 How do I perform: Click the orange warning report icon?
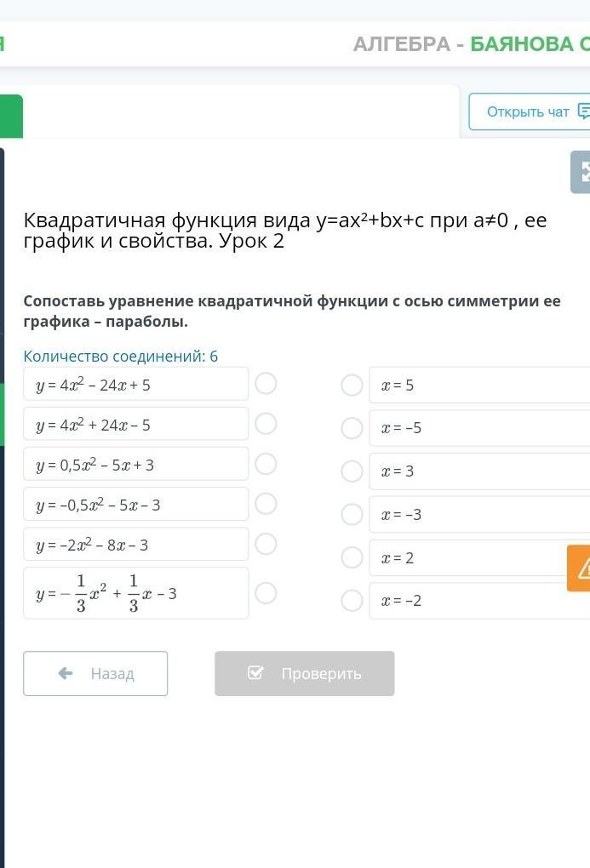[581, 568]
